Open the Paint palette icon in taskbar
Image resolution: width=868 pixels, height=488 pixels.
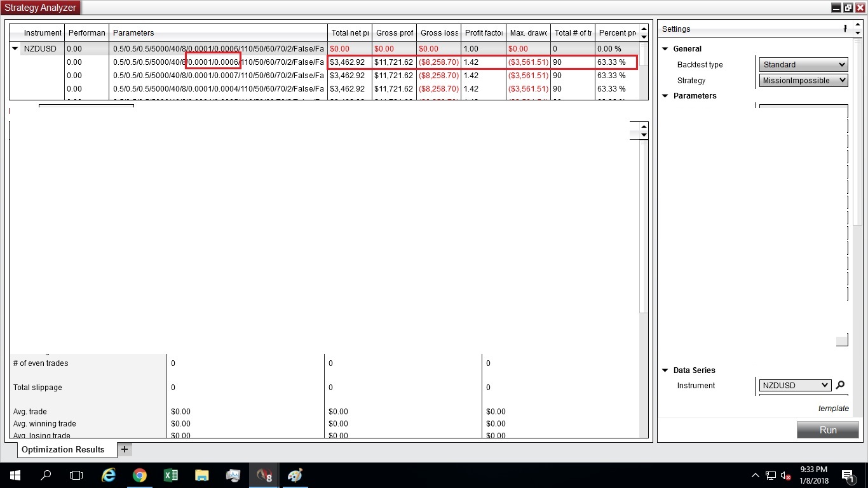click(295, 475)
